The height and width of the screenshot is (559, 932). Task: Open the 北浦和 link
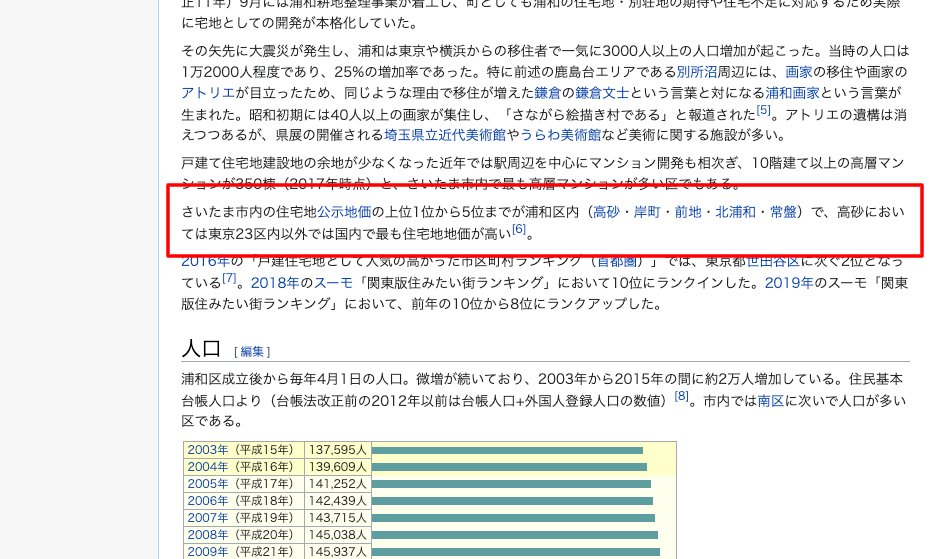click(x=735, y=211)
